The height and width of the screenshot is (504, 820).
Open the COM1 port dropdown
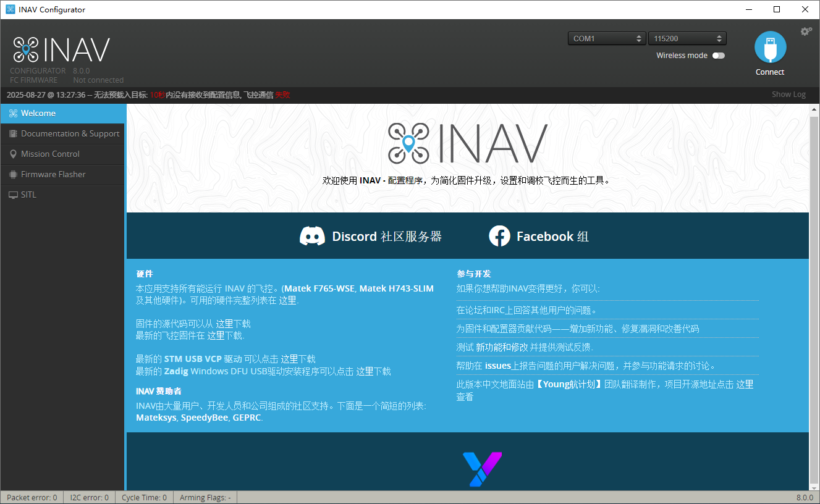(607, 38)
